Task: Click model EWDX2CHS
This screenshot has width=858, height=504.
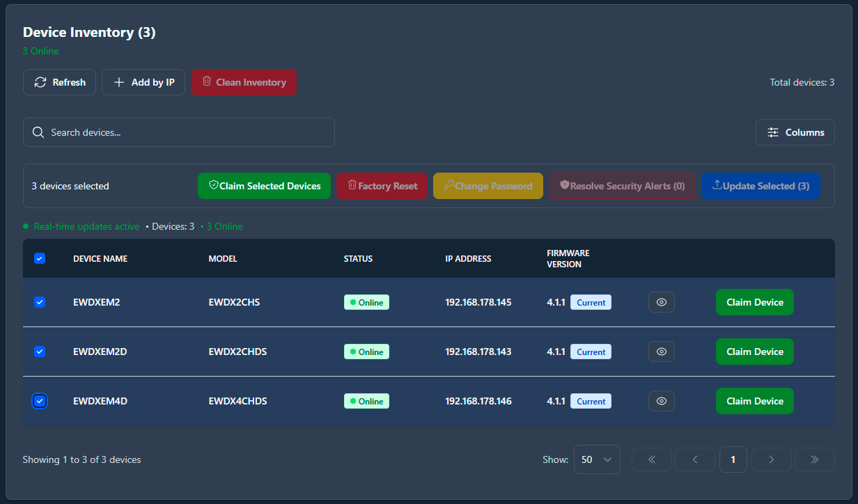Action: coord(234,302)
